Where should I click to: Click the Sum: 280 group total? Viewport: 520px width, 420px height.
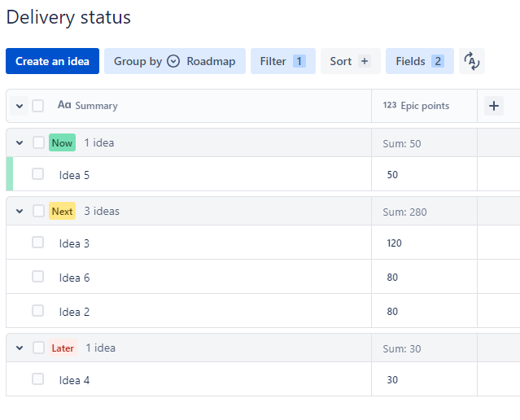[404, 212]
